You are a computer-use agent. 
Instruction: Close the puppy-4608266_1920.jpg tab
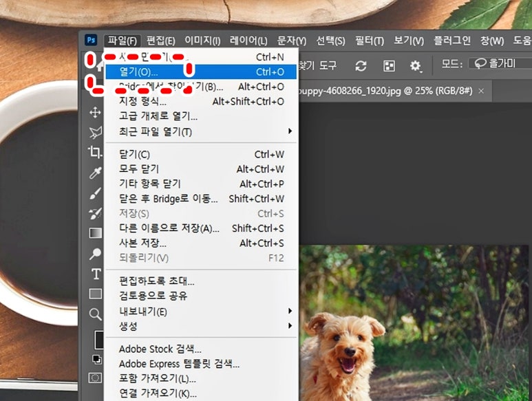pos(481,91)
